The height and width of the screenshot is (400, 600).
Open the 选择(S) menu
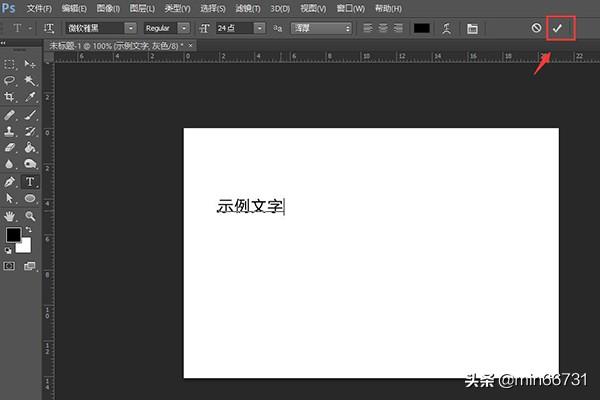click(x=212, y=8)
